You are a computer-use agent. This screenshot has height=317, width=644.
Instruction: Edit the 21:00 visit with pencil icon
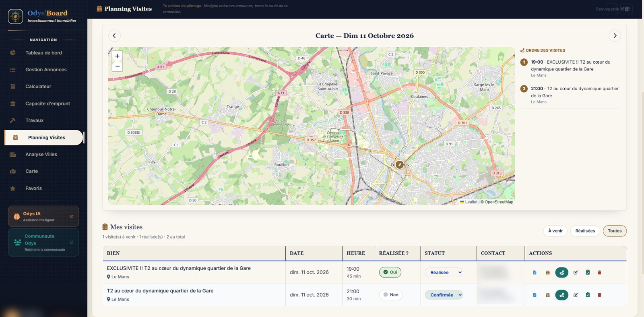click(x=576, y=295)
